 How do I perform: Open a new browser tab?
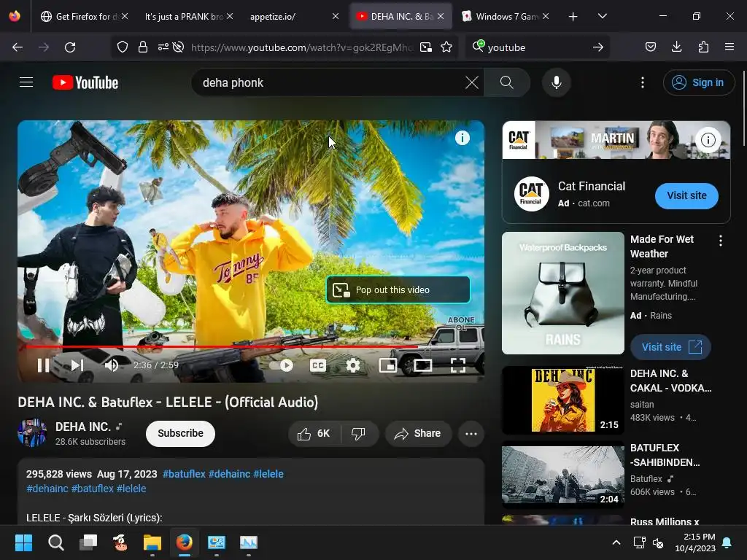[x=573, y=16]
